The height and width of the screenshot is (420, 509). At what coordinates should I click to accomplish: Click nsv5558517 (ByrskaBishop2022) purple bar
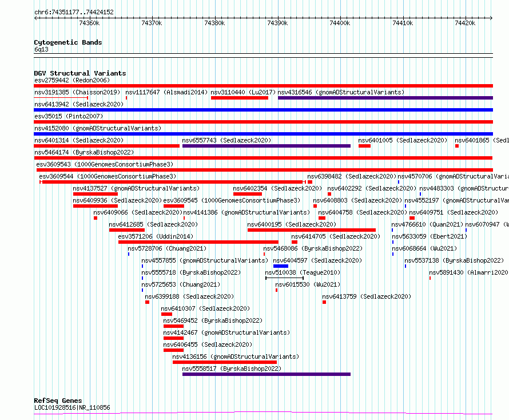[267, 374]
